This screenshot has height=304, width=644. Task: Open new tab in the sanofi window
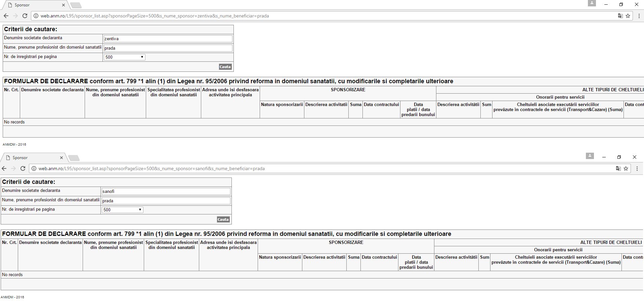(74, 158)
